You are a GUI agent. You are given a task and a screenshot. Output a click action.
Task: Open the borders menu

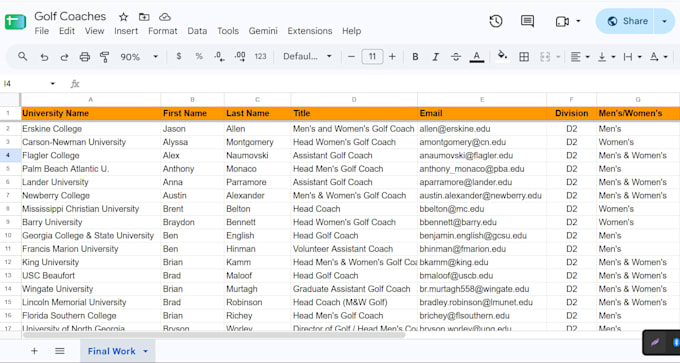click(524, 57)
